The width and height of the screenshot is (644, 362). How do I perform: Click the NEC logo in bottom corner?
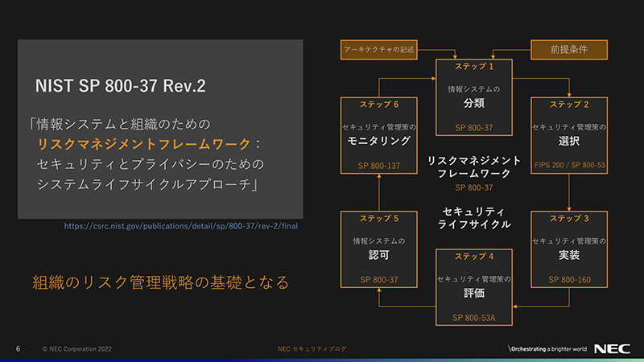pos(611,349)
